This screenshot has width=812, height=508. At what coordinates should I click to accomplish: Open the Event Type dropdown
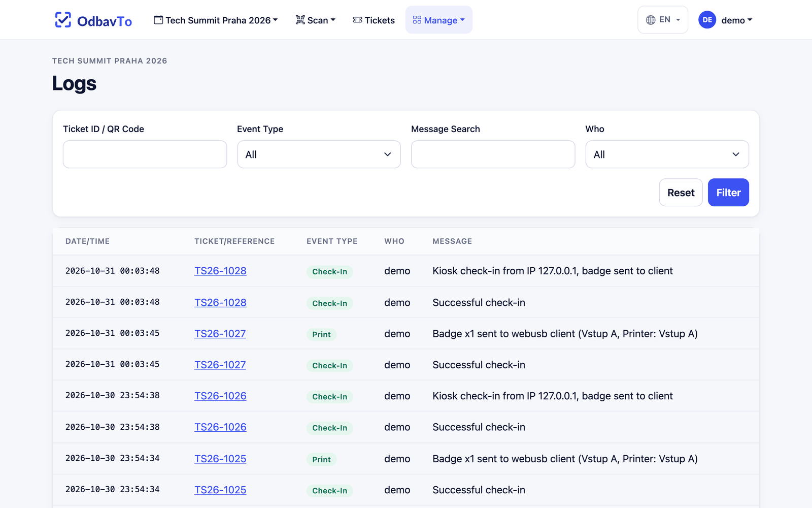click(x=319, y=154)
